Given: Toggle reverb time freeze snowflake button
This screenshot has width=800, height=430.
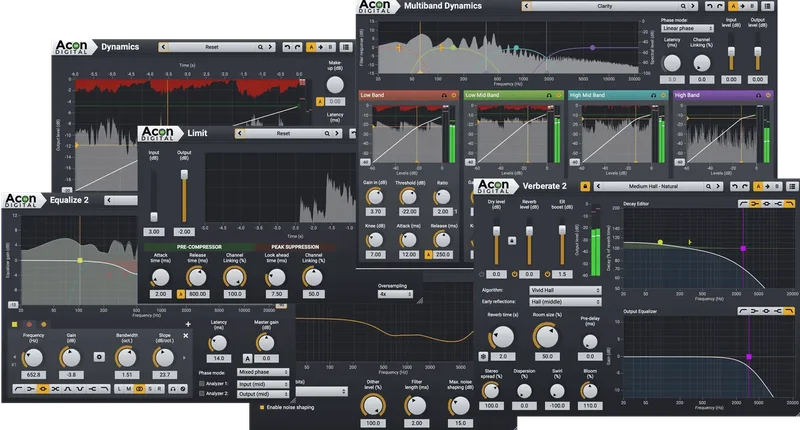Looking at the screenshot, I should coord(483,356).
